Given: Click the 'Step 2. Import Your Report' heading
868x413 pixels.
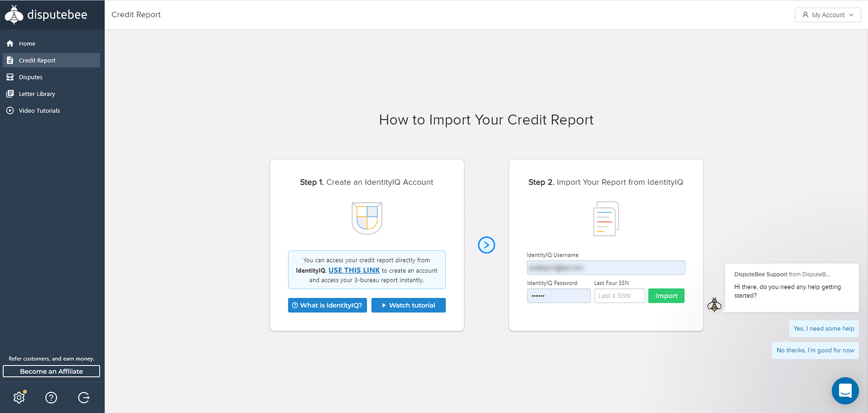Looking at the screenshot, I should pyautogui.click(x=606, y=182).
